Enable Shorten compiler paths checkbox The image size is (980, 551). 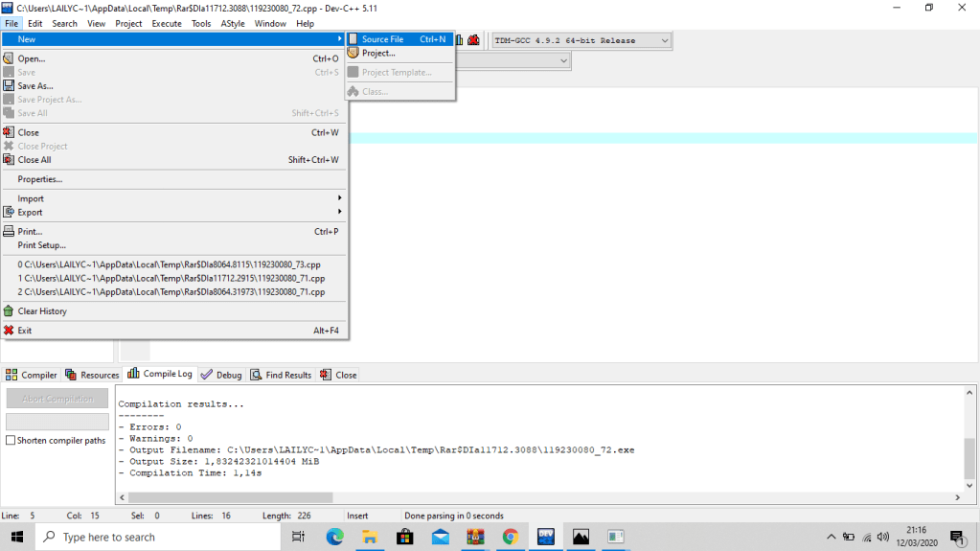pos(11,441)
